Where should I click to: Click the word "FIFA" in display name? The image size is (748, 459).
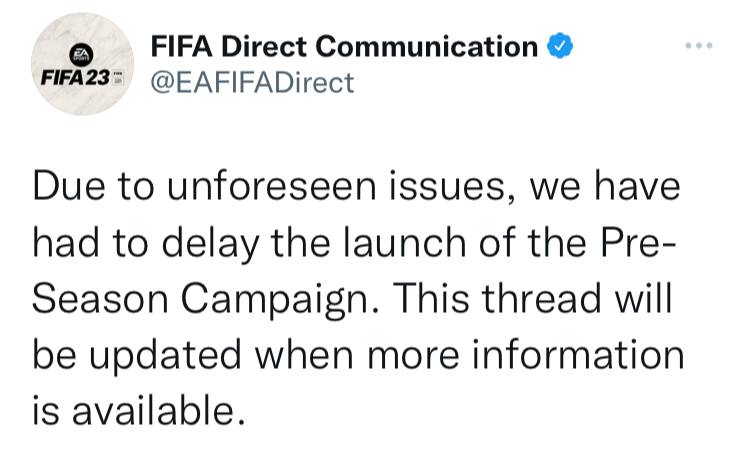point(181,46)
